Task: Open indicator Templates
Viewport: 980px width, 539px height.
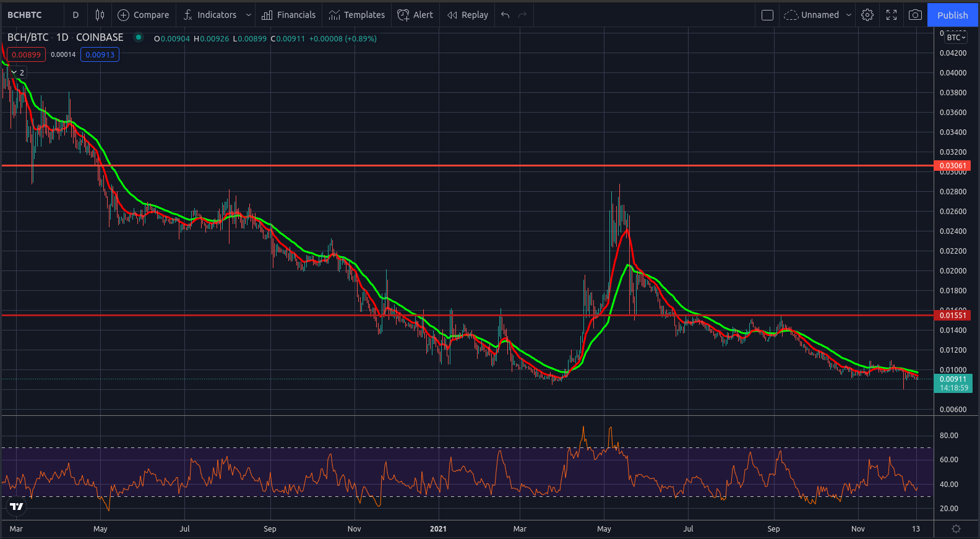Action: 357,15
